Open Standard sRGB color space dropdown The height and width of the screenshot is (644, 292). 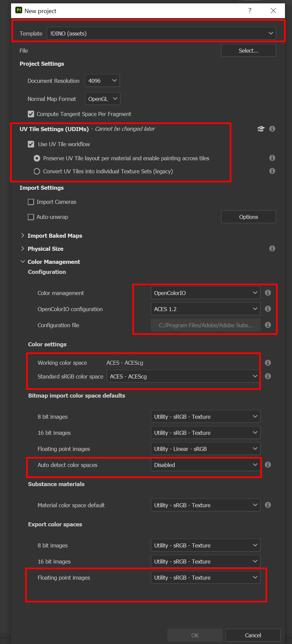[184, 376]
